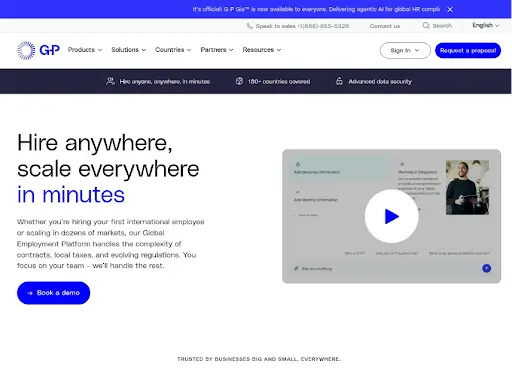Image resolution: width=512 pixels, height=383 pixels.
Task: Expand the Products menu
Action: point(85,50)
